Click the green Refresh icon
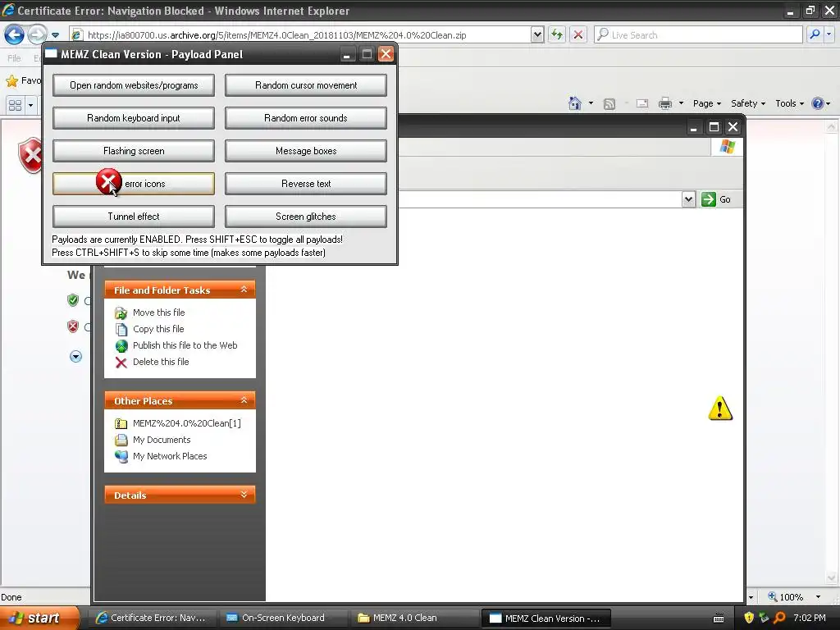This screenshot has width=840, height=630. pos(557,34)
